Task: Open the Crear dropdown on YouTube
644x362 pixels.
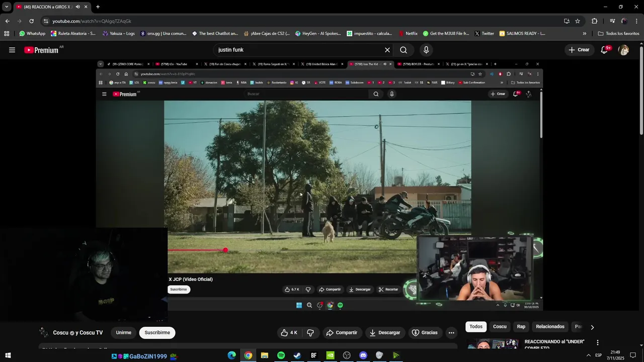Action: (x=579, y=50)
